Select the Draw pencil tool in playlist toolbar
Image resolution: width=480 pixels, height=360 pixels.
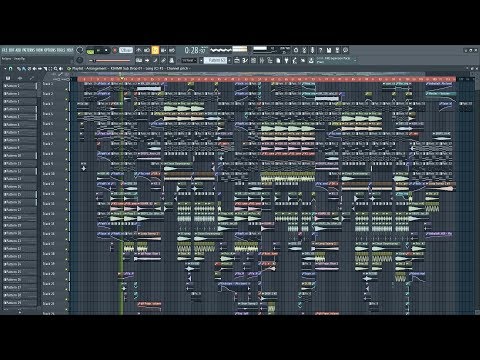tap(19, 68)
